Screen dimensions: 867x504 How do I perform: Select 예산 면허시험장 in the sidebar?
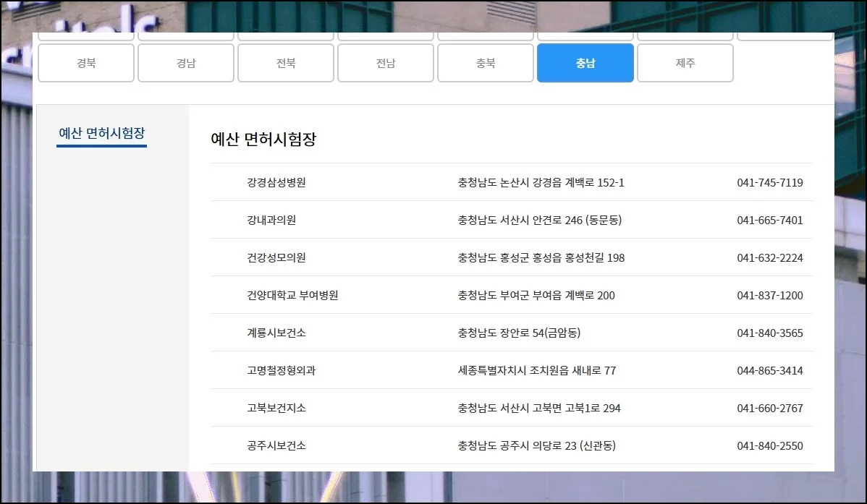click(x=101, y=134)
